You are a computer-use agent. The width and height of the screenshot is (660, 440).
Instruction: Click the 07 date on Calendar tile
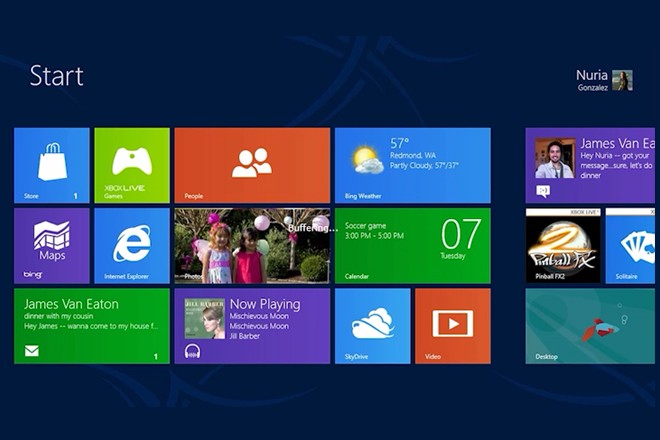click(x=460, y=234)
